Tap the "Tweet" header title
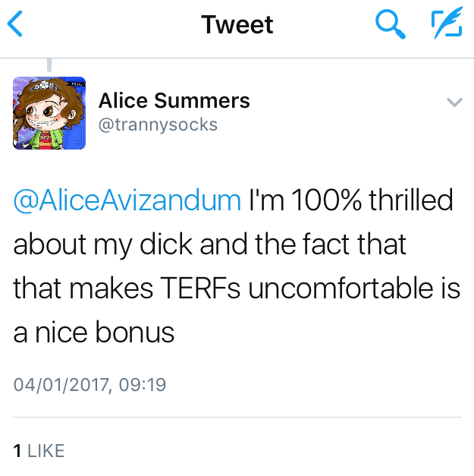This screenshot has width=474, height=476. 237,25
